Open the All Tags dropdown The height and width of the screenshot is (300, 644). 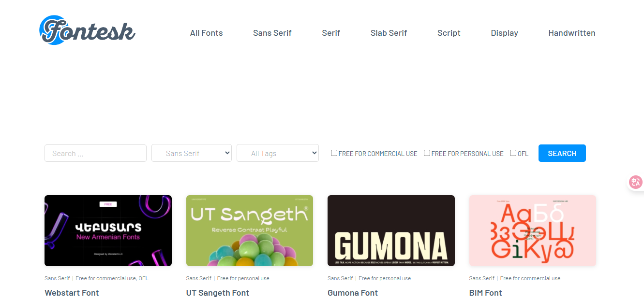[277, 153]
